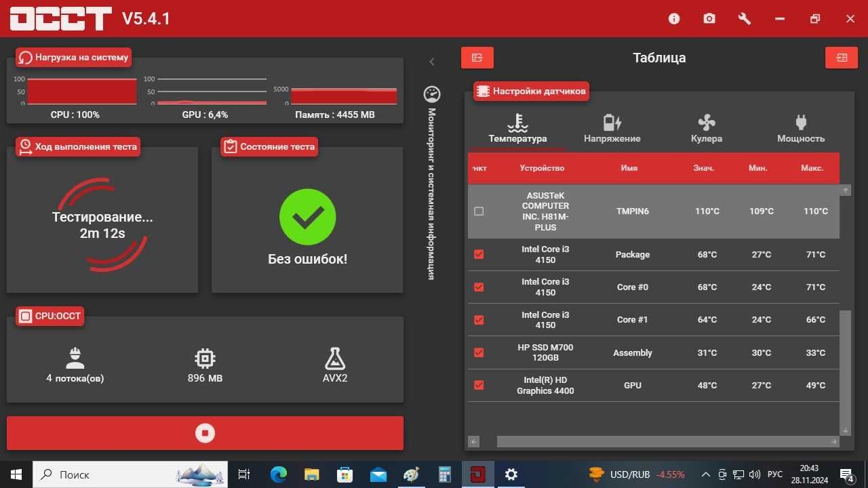Open Calculator from the taskbar
This screenshot has height=488, width=868.
click(x=445, y=474)
